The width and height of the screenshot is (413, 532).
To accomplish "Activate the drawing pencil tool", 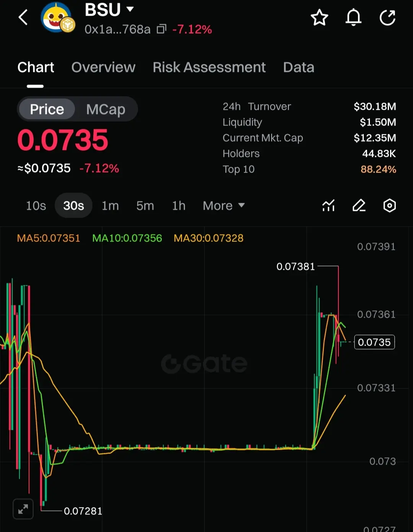I will 359,206.
